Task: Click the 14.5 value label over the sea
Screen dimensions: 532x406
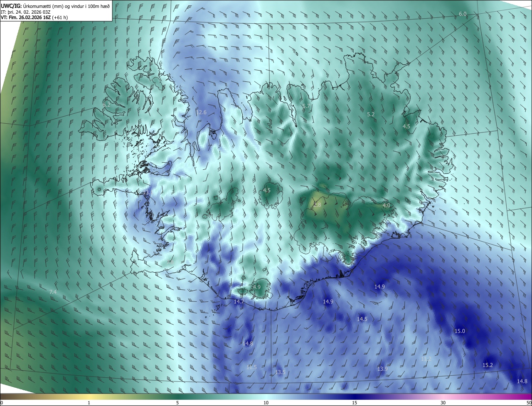Action: pyautogui.click(x=362, y=319)
